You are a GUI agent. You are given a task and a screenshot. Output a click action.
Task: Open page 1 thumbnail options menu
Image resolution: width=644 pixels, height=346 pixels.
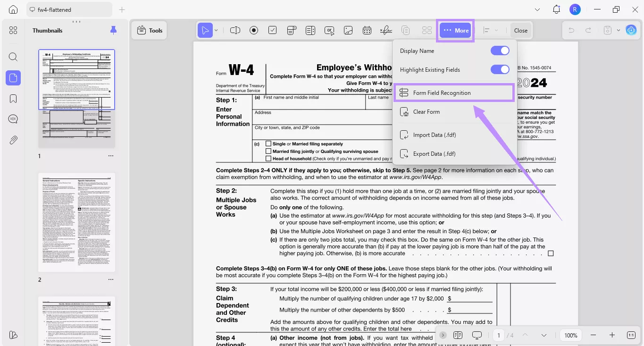pos(111,156)
